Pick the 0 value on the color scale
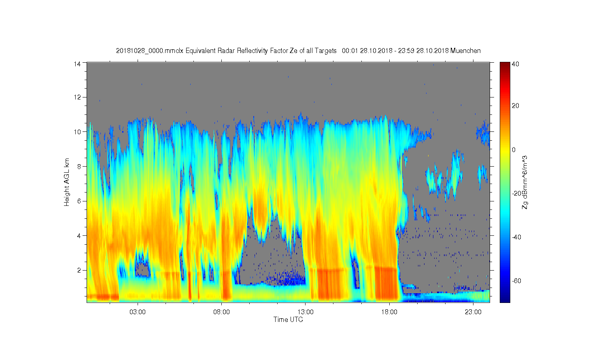The height and width of the screenshot is (364, 607). (514, 150)
